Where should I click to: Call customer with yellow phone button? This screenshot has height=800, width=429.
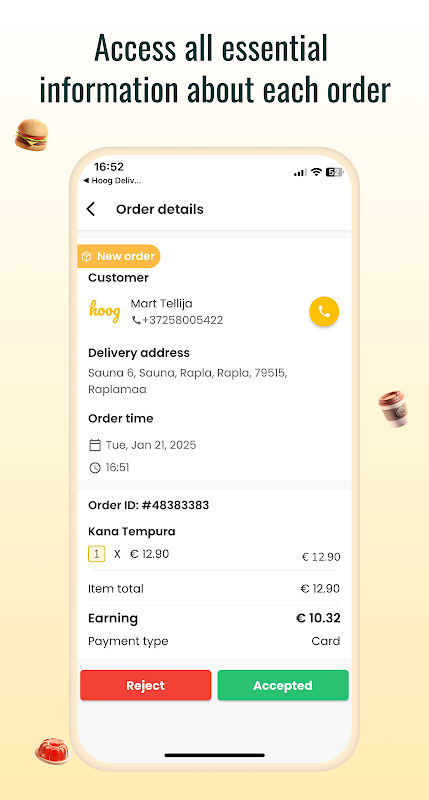(x=324, y=311)
